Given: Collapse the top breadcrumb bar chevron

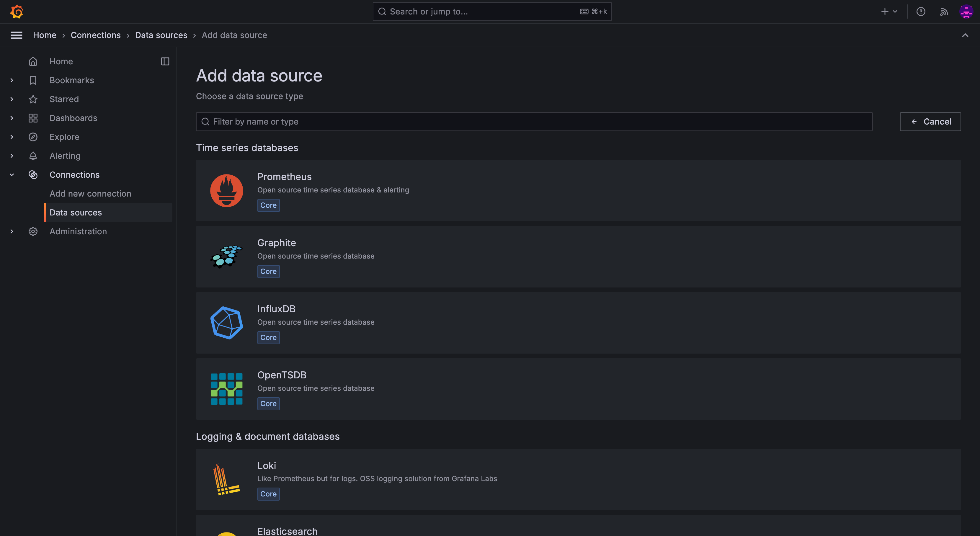Looking at the screenshot, I should coord(965,35).
